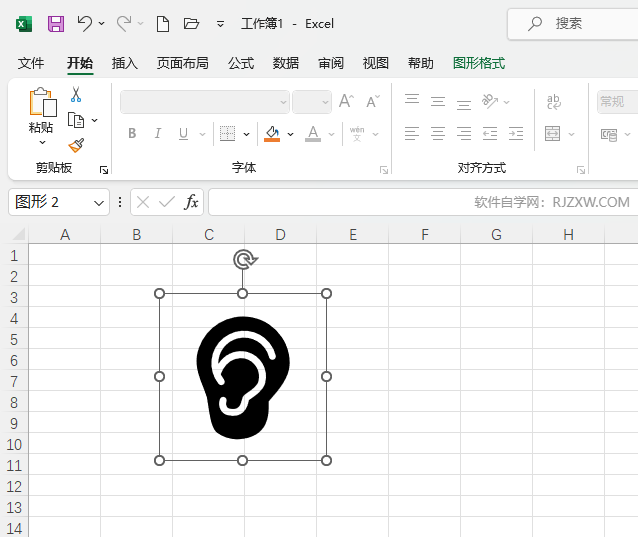Select column D header
Viewport: 638px width, 537px height.
[280, 235]
